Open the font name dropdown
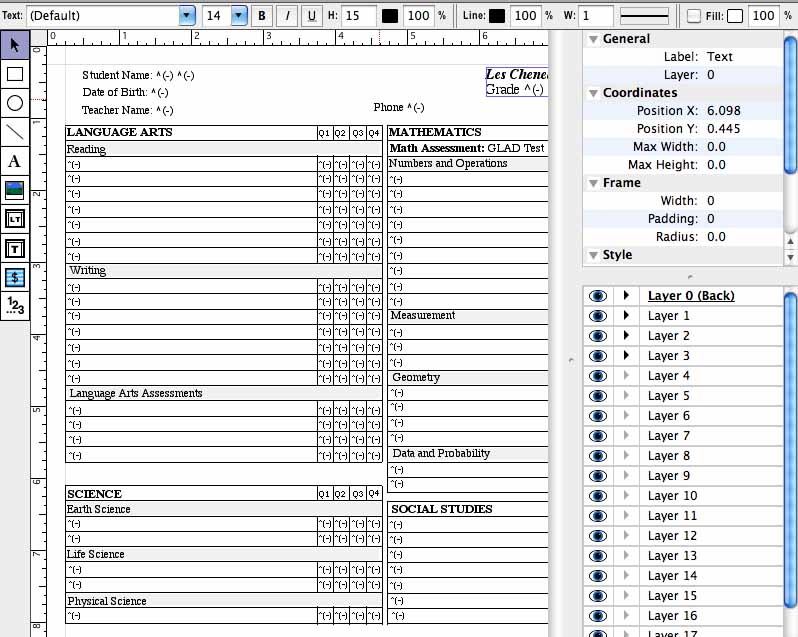This screenshot has width=798, height=637. point(187,16)
